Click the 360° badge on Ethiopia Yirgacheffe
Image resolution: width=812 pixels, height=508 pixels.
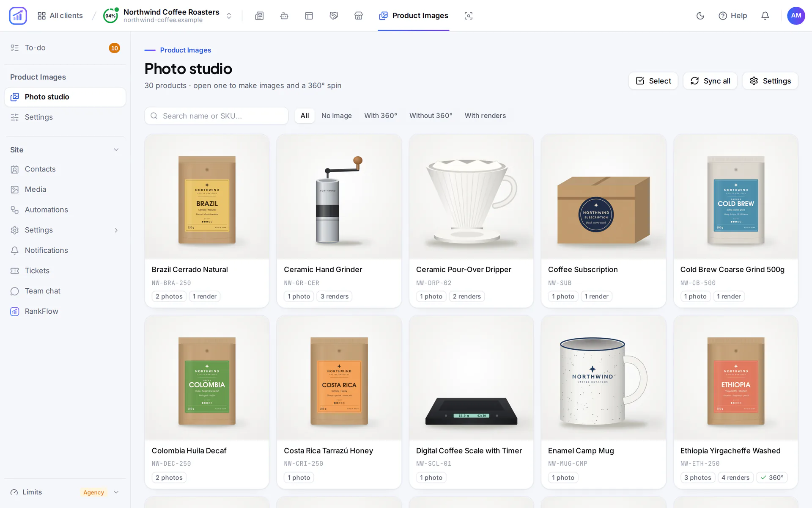[x=772, y=478]
